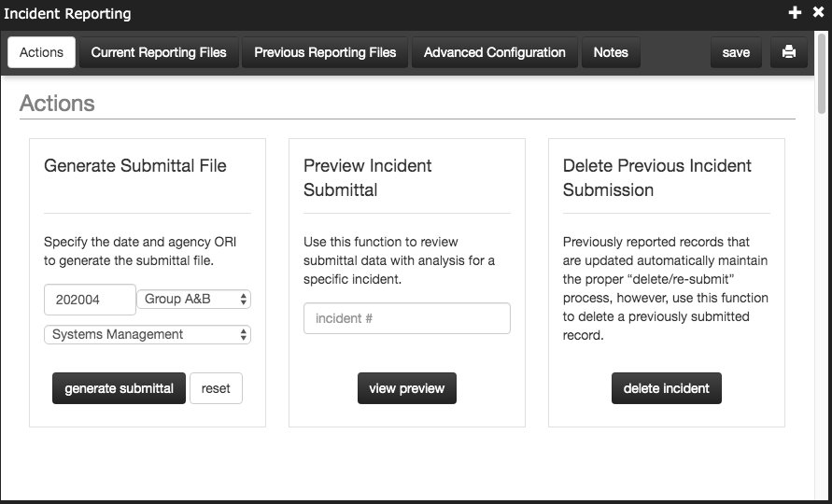The image size is (832, 504).
Task: Open the Group A&B dropdown
Action: click(x=194, y=300)
